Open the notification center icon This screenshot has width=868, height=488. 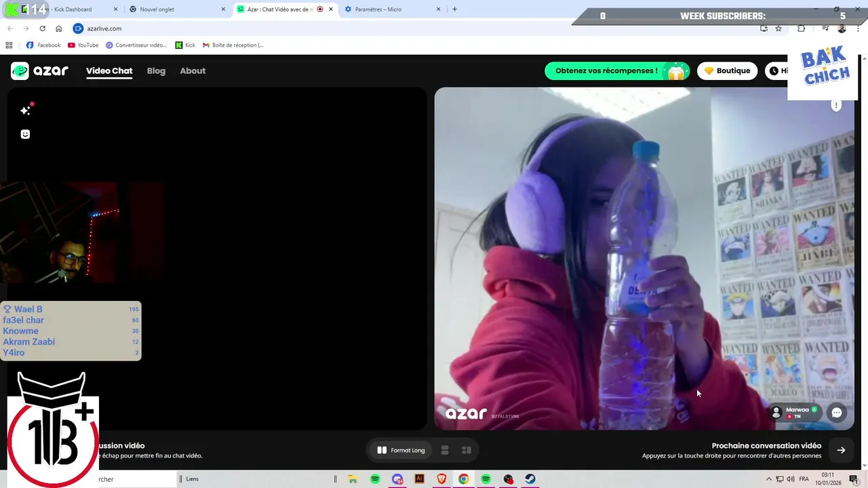854,479
